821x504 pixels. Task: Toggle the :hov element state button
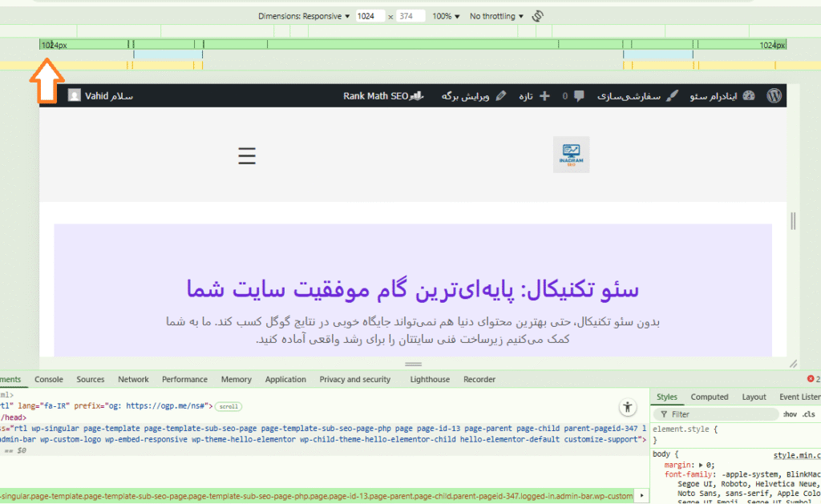click(790, 414)
